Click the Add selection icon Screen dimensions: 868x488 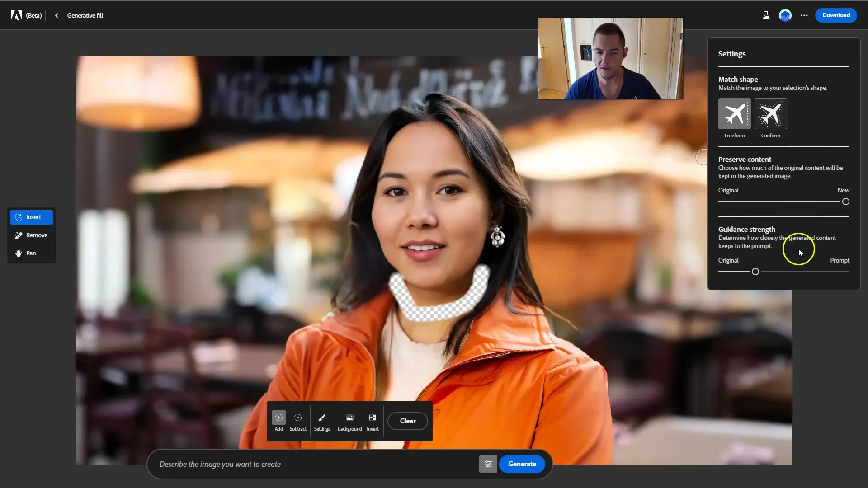pos(278,417)
